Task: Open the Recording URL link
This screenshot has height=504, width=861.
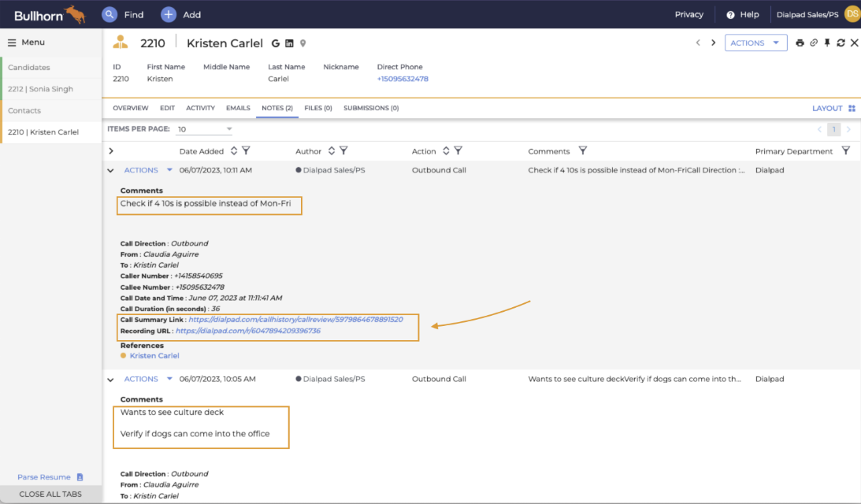Action: coord(247,331)
